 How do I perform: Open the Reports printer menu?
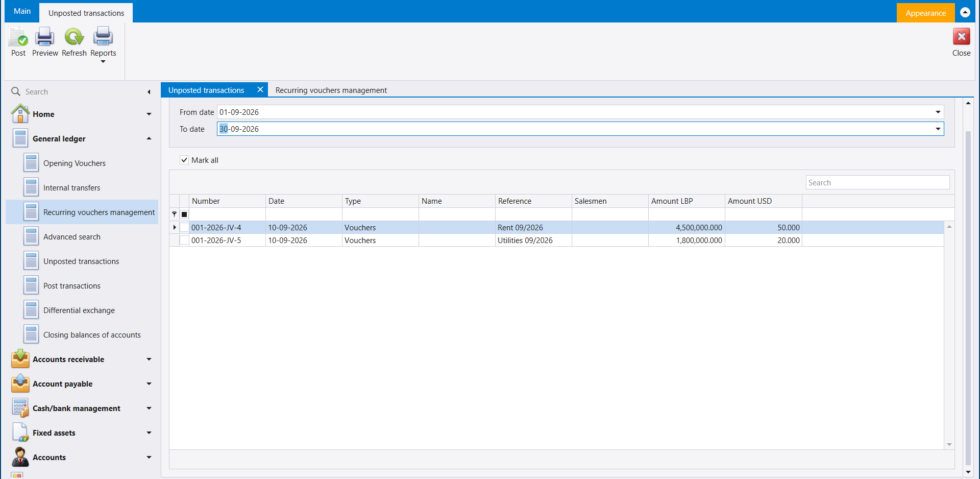click(x=103, y=37)
